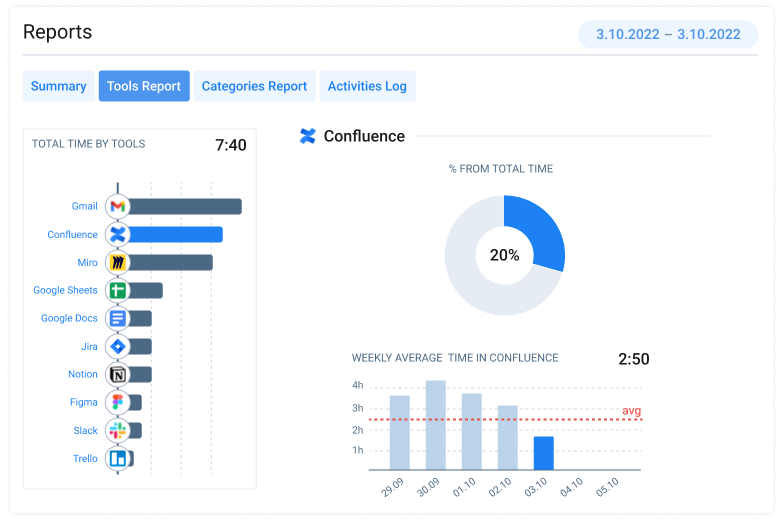784x524 pixels.
Task: Click the Trello icon in tools chart
Action: pos(118,458)
